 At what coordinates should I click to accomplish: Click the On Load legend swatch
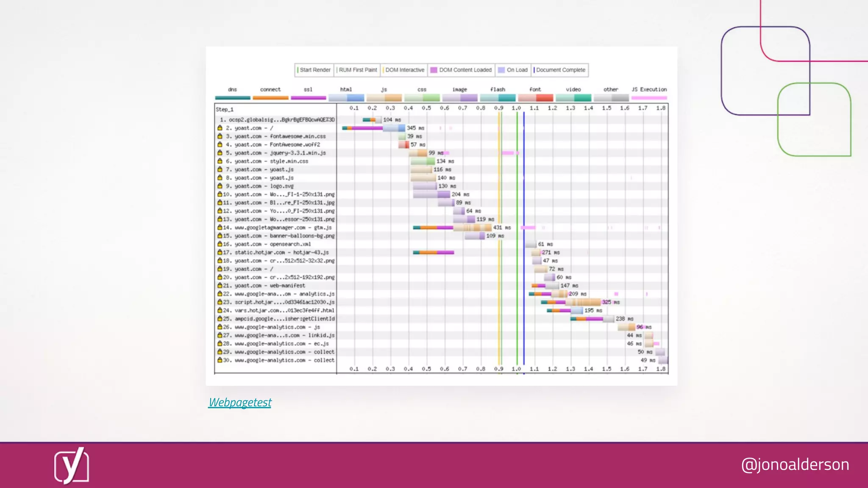501,70
